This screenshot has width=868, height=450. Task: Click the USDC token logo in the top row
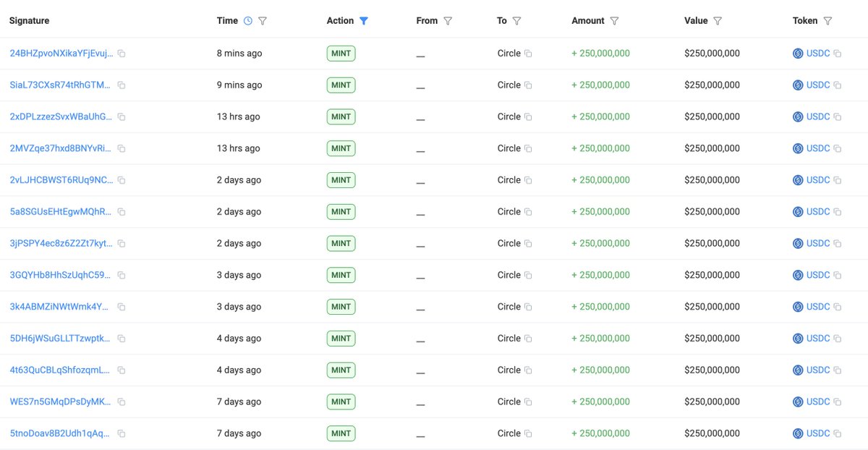tap(797, 53)
